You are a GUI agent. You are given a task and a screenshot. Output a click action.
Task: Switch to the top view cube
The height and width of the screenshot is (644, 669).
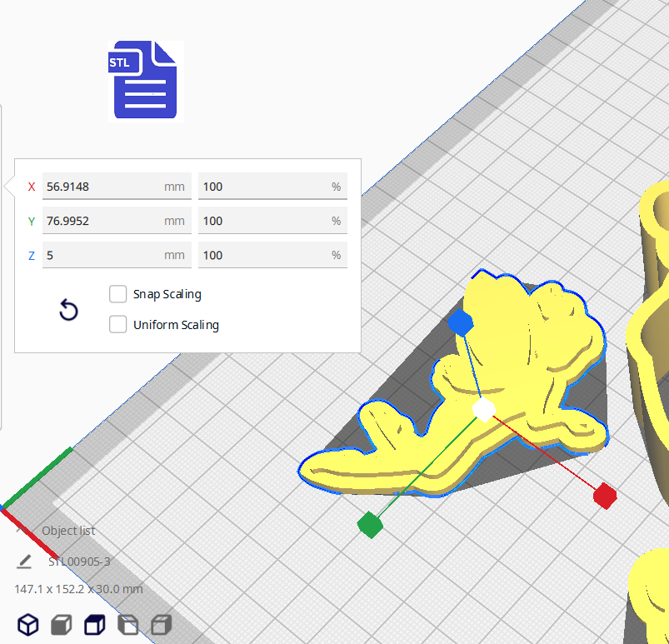tap(95, 624)
